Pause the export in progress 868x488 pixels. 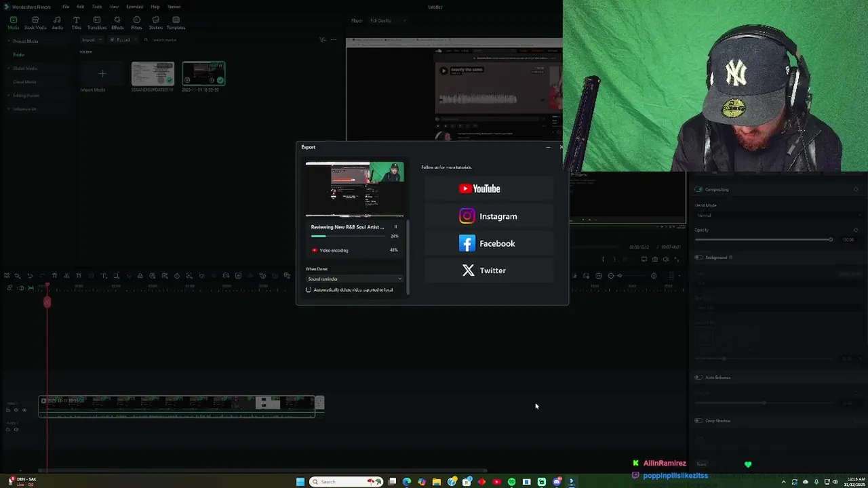pos(395,227)
